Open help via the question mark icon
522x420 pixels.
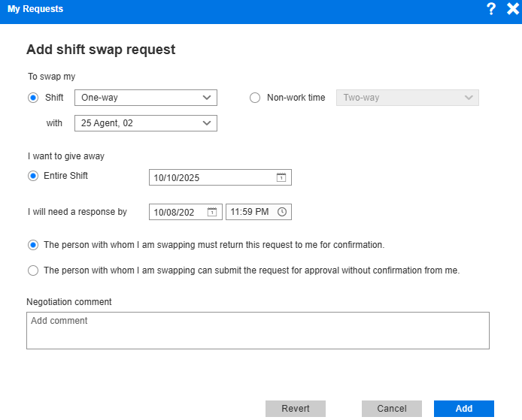tap(490, 9)
